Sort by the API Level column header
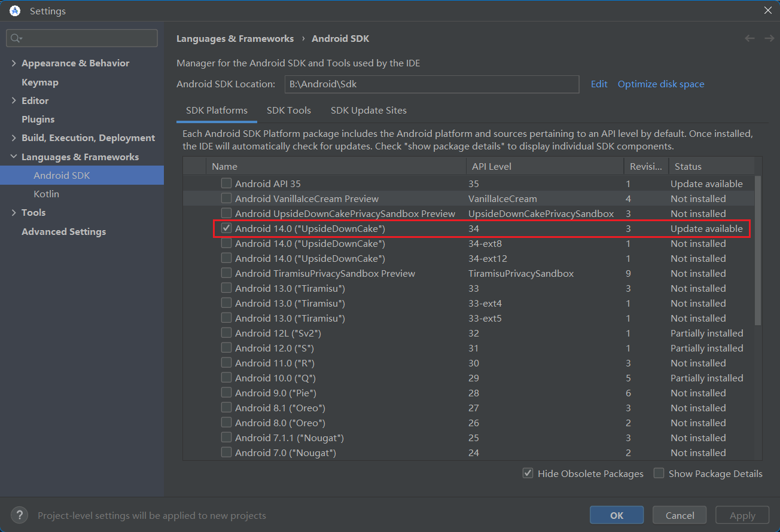The height and width of the screenshot is (532, 780). (x=544, y=166)
